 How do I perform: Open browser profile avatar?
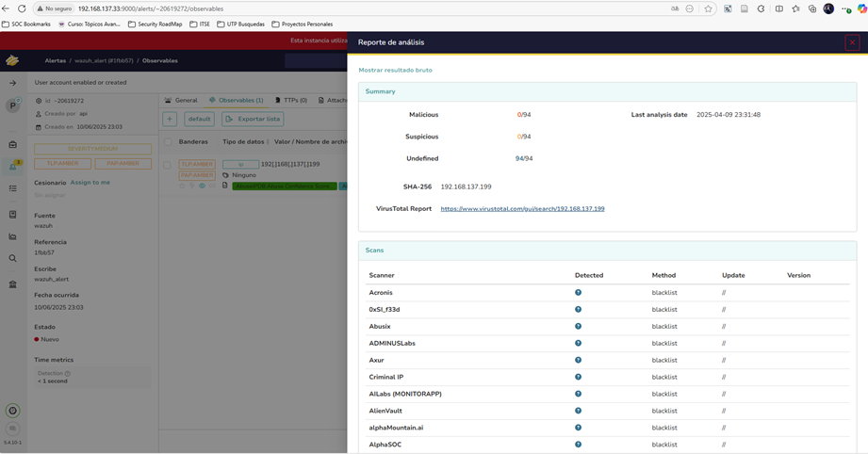point(828,8)
